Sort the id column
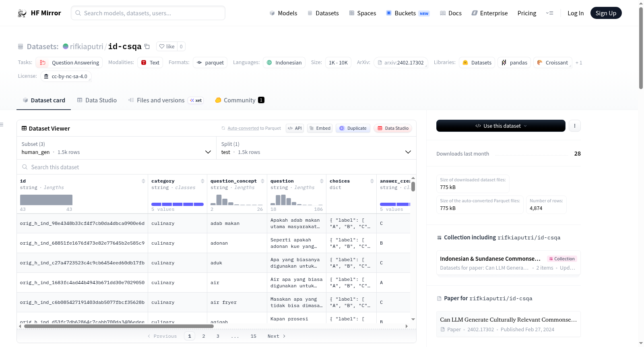This screenshot has height=347, width=644. 143,181
